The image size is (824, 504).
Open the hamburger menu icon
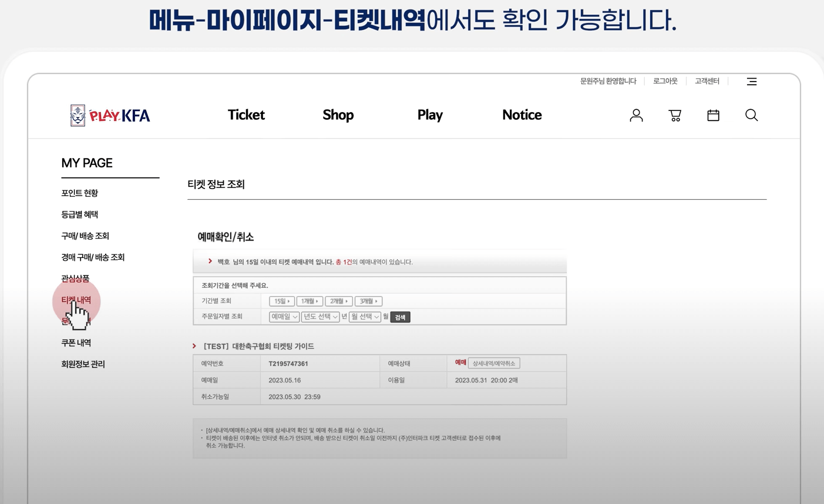point(752,82)
